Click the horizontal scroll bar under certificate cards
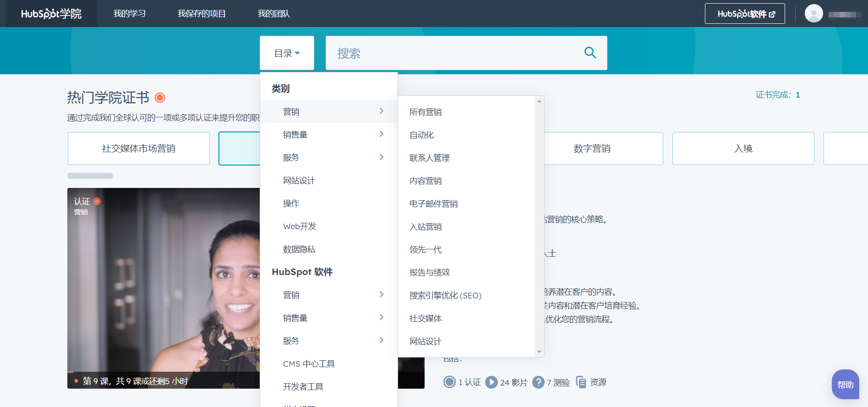The width and height of the screenshot is (868, 407). pyautogui.click(x=90, y=176)
